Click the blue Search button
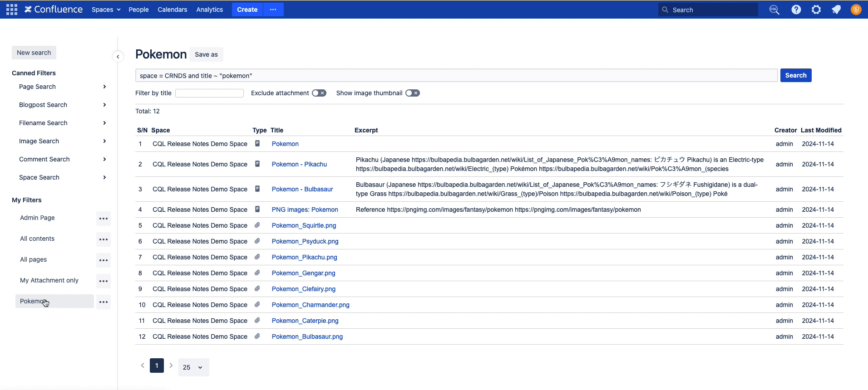Viewport: 868px width, 390px height. 795,75
